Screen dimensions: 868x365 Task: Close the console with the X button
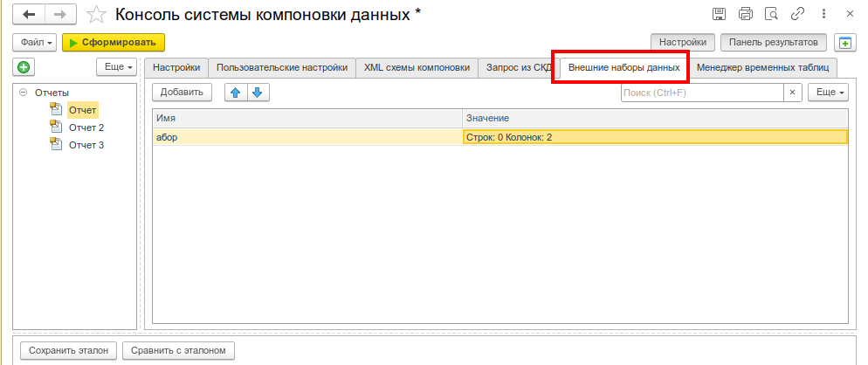click(850, 14)
